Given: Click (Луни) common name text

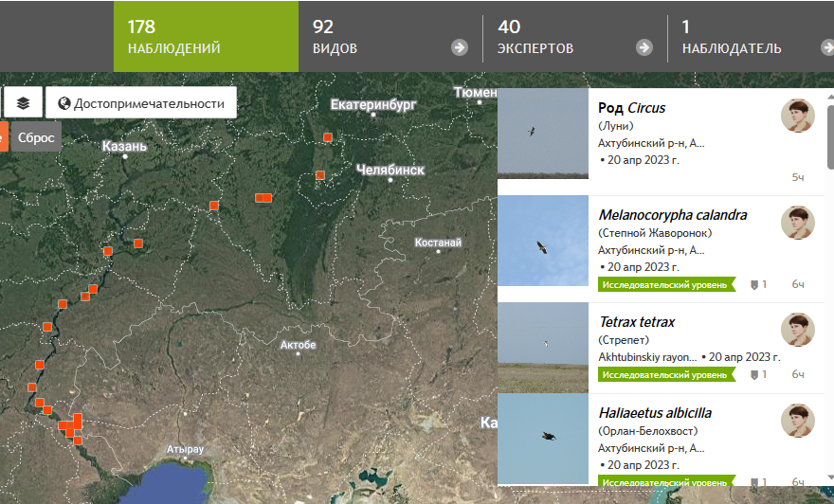Looking at the screenshot, I should point(615,126).
